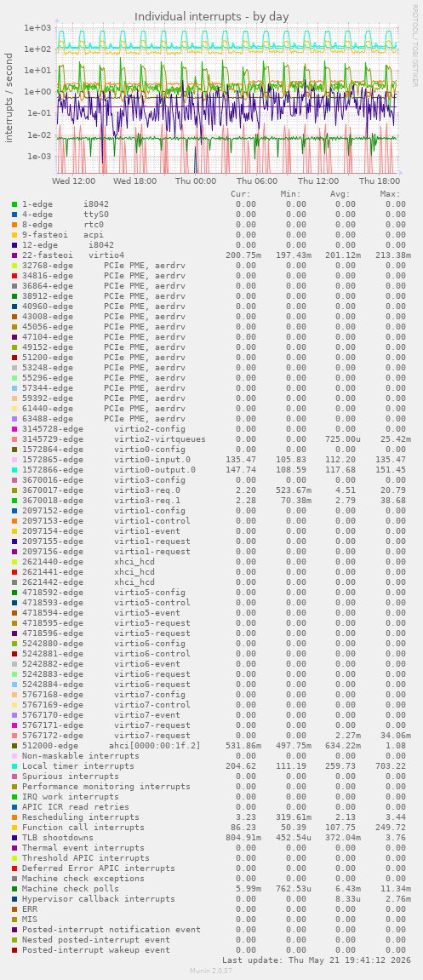Click the yellow Function call interrupts swatch

tap(14, 827)
